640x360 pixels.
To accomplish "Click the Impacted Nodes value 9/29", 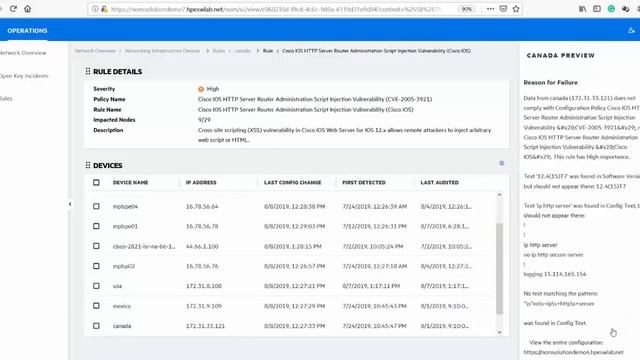I will pyautogui.click(x=204, y=120).
